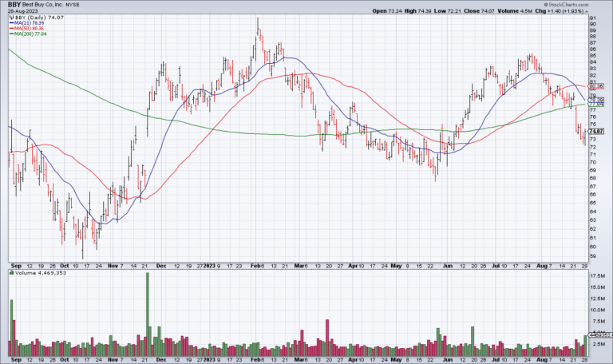The width and height of the screenshot is (613, 364).
Task: Click the 7.5M volume axis label
Action: pos(598,322)
